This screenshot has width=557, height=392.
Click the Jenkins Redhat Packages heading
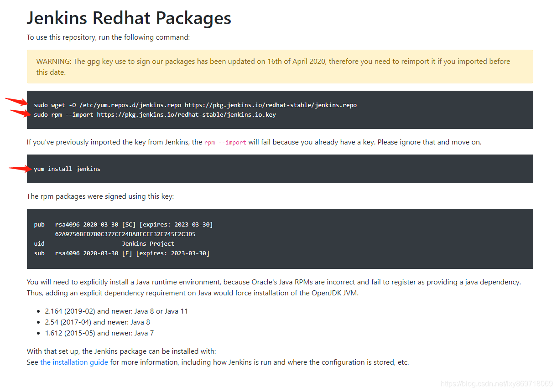coord(129,18)
